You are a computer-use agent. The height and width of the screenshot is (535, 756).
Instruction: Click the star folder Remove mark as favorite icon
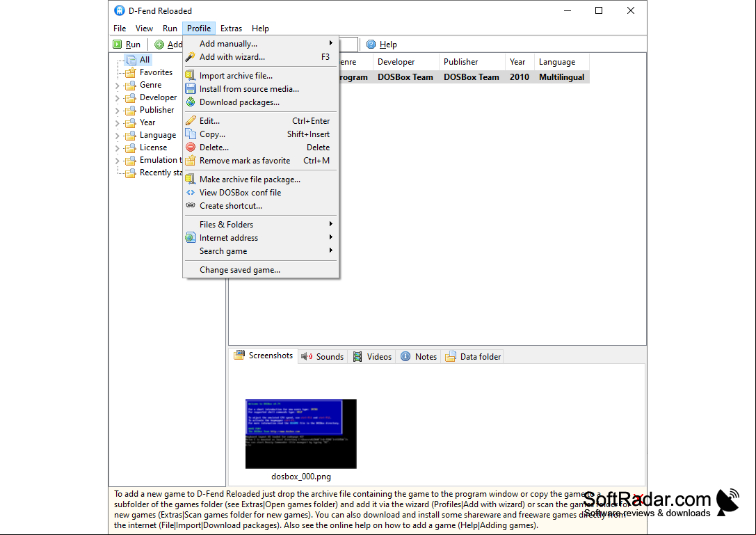191,161
